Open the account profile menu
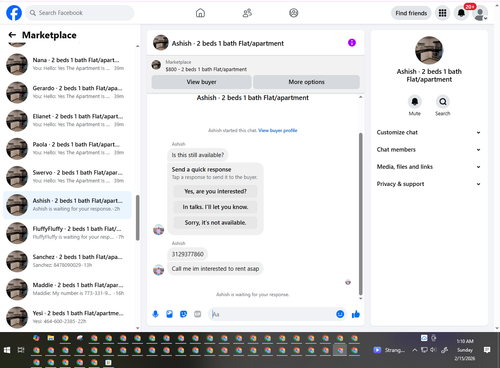Image resolution: width=500 pixels, height=368 pixels. point(480,13)
